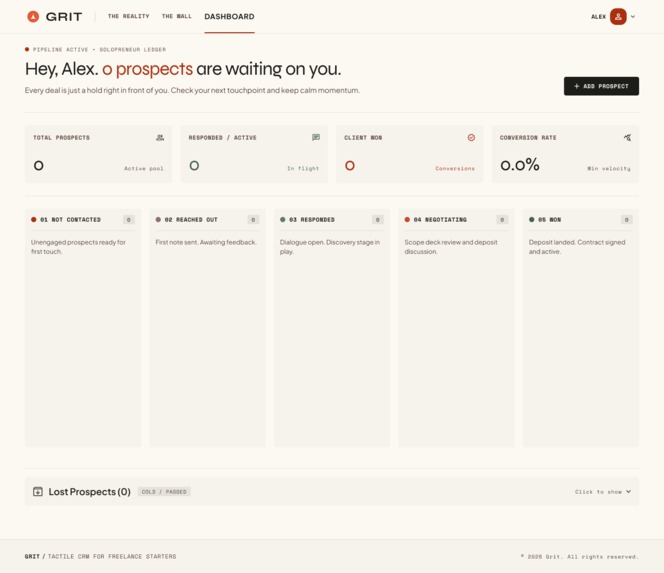Click the count badge in Won column
The width and height of the screenshot is (664, 573).
(x=627, y=219)
